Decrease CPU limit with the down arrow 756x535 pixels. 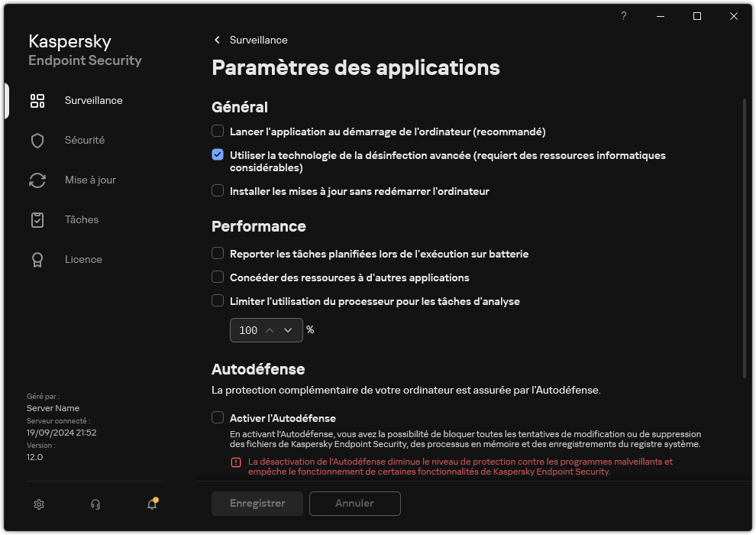[288, 330]
